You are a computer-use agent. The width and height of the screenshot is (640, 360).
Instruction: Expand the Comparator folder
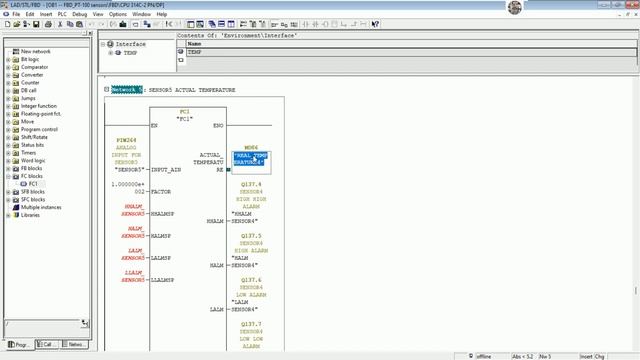pyautogui.click(x=8, y=67)
